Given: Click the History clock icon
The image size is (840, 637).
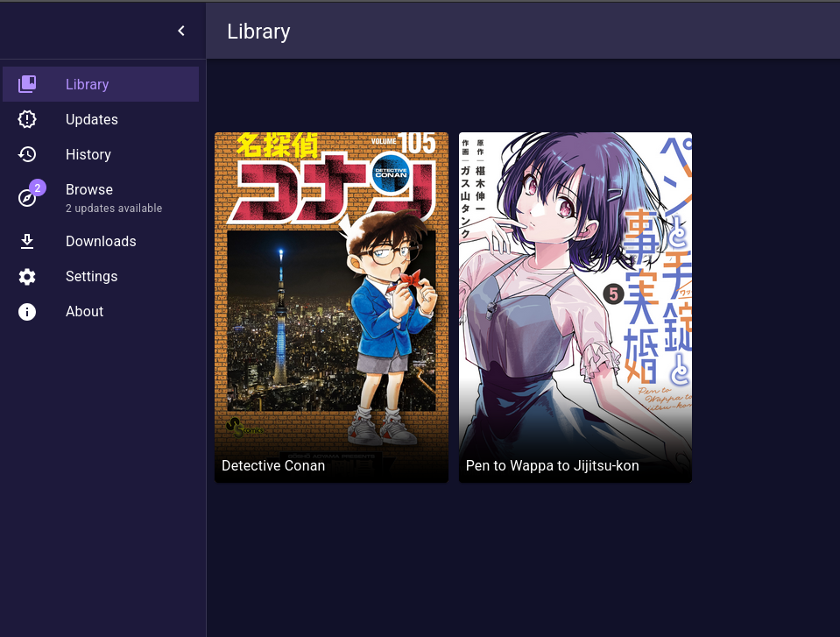Looking at the screenshot, I should coord(27,154).
